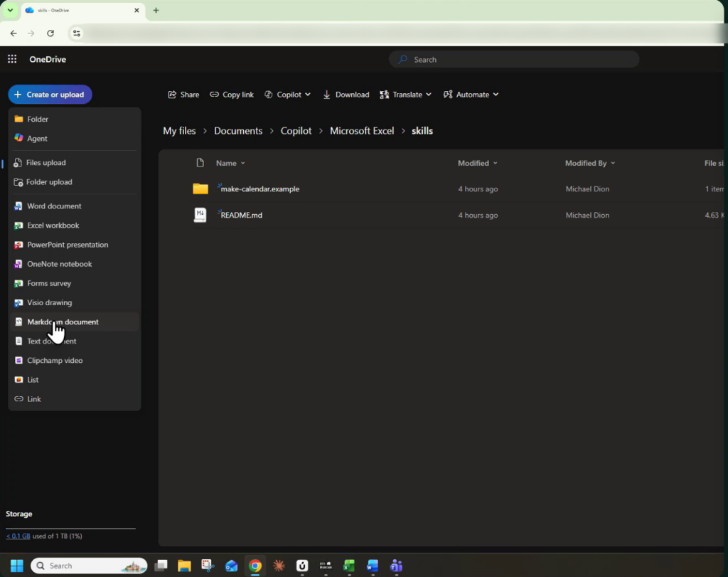Click the README.md markdown file icon
The image size is (728, 577).
200,215
